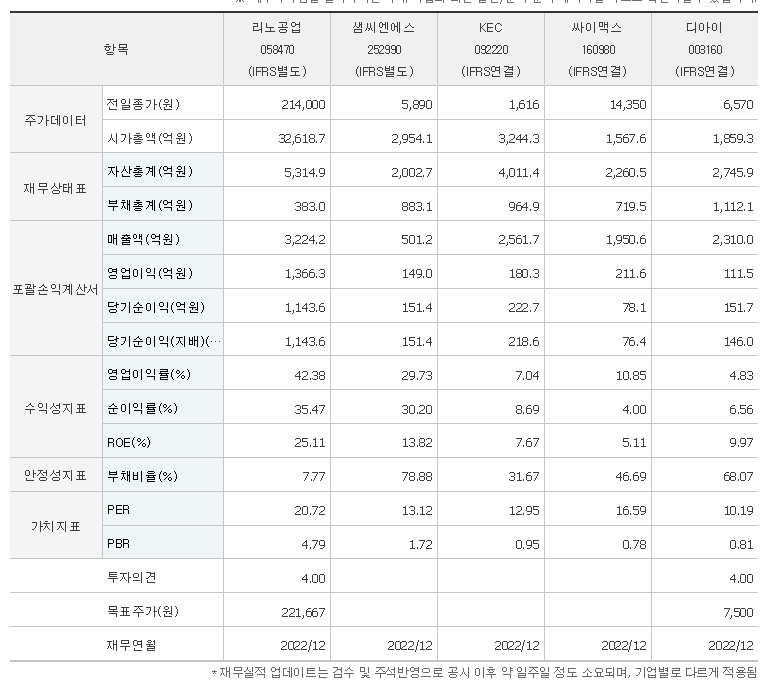Click the 9.97 ROE value

(741, 443)
